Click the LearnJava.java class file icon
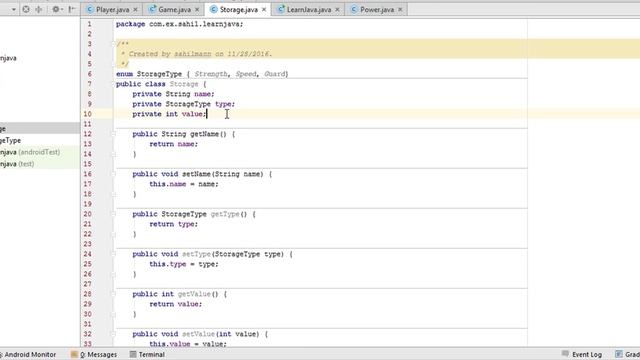This screenshot has width=640, height=360. pyautogui.click(x=281, y=9)
